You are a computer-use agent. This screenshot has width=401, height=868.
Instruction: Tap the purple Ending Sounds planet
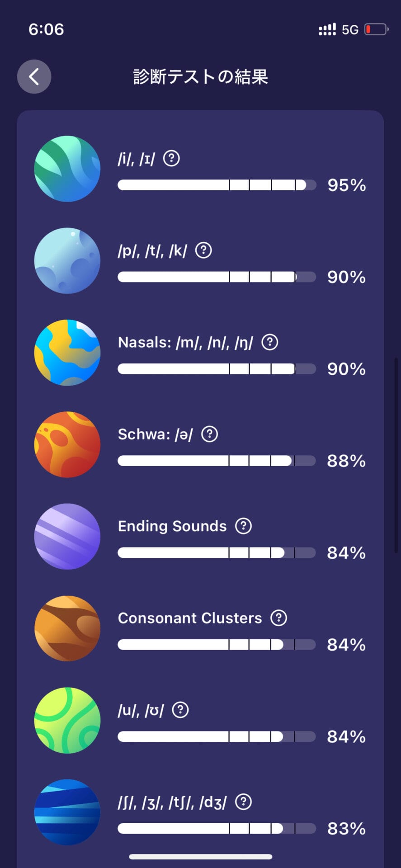coord(67,536)
